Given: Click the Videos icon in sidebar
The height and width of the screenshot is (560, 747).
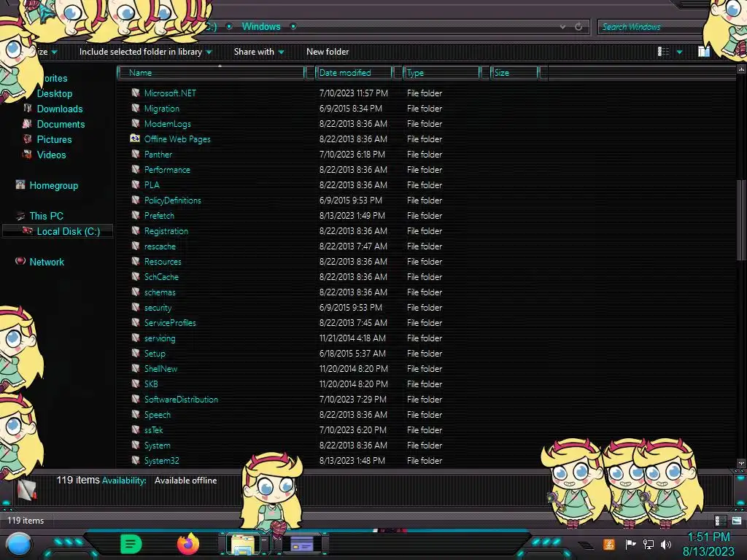Looking at the screenshot, I should coord(27,155).
